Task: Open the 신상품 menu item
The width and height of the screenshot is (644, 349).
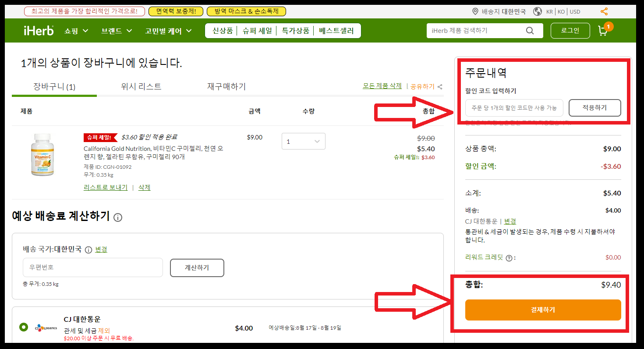Action: click(223, 31)
